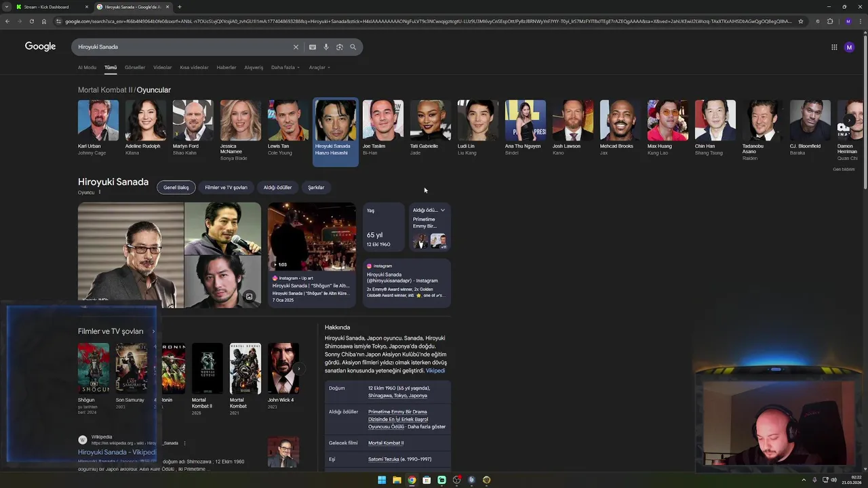868x488 pixels.
Task: Switch to the Görseller tab
Action: pyautogui.click(x=135, y=67)
